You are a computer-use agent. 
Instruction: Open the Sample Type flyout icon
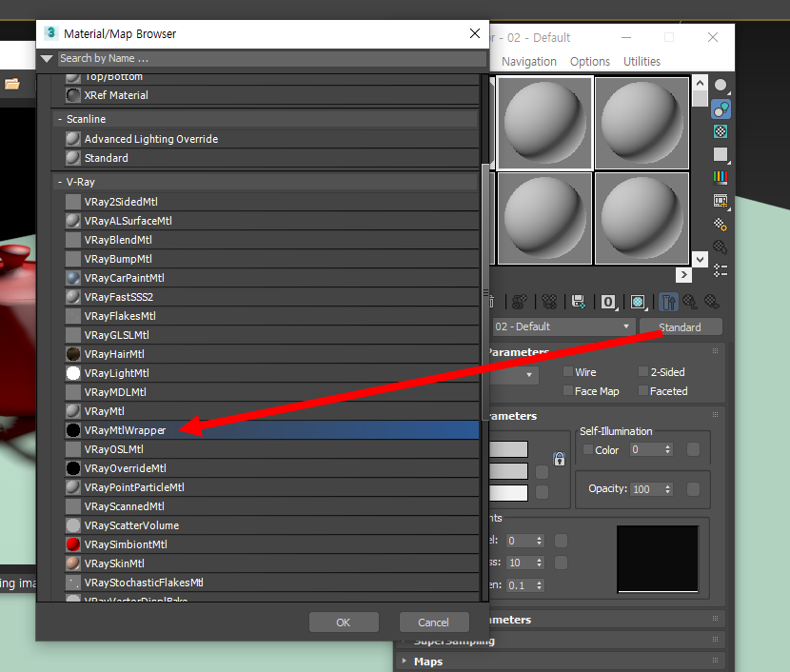[721, 86]
